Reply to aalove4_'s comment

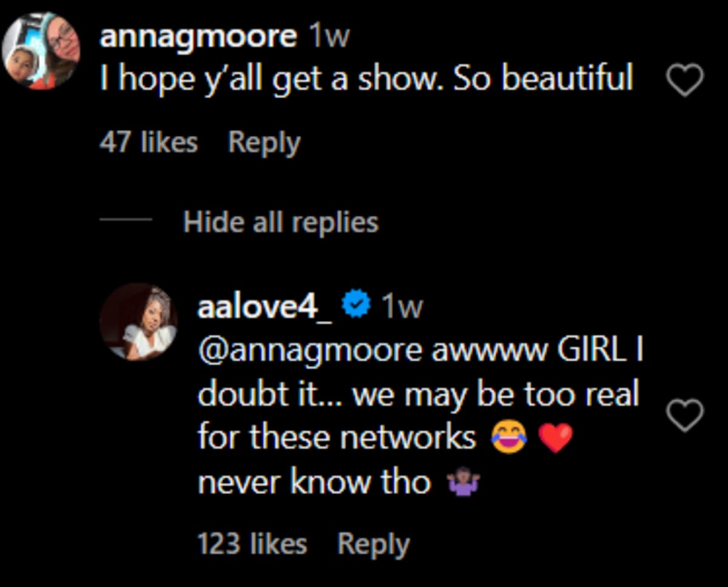pyautogui.click(x=373, y=544)
